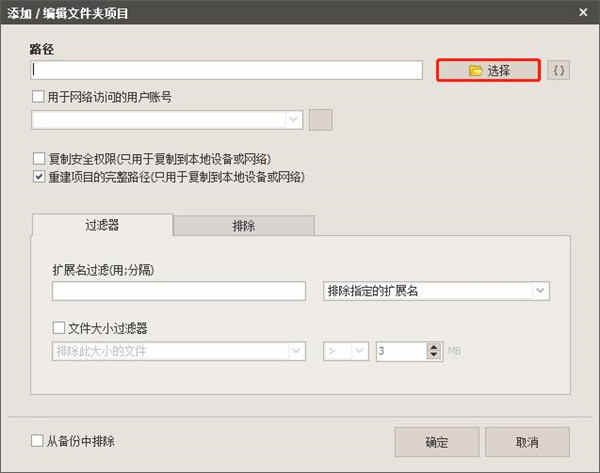Screen dimensions: 600x473
Task: Click the curly braces {} variables button
Action: [560, 70]
